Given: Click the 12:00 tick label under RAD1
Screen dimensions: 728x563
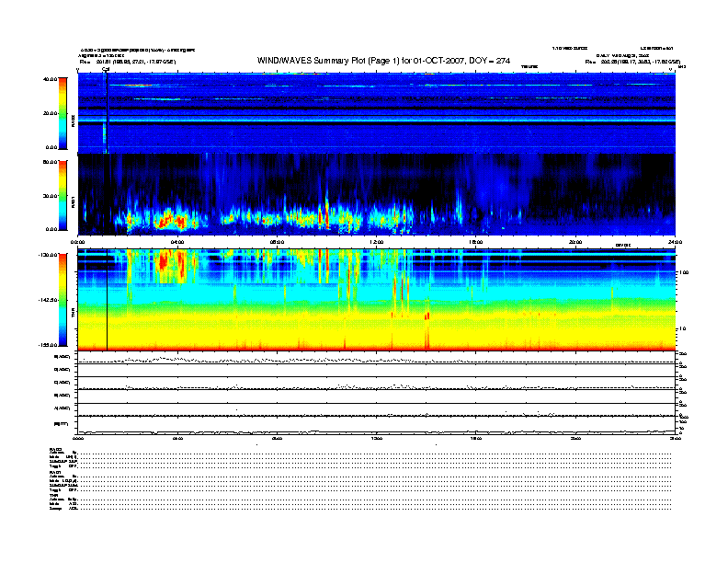Looking at the screenshot, I should click(x=377, y=242).
